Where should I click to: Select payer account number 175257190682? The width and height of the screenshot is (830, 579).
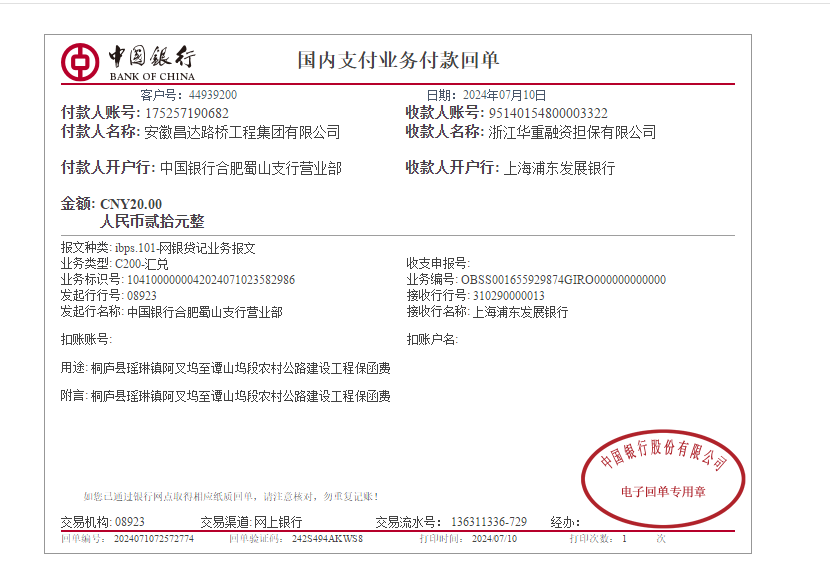pos(187,113)
